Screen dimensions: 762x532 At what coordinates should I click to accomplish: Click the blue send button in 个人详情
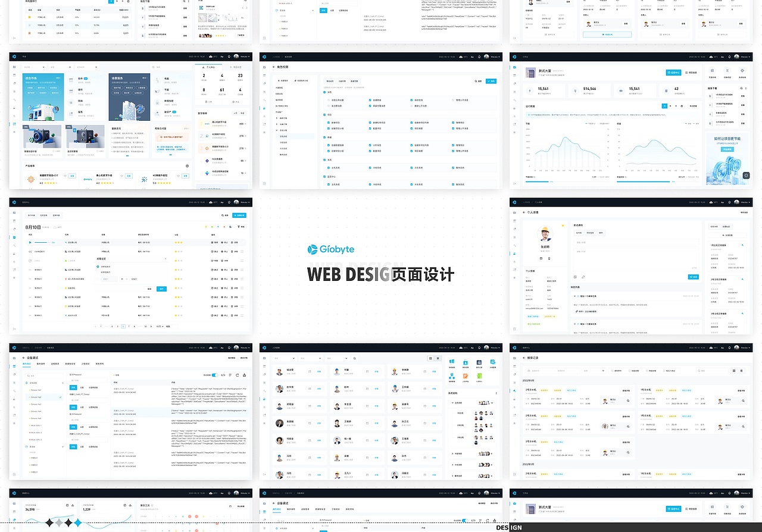click(693, 277)
